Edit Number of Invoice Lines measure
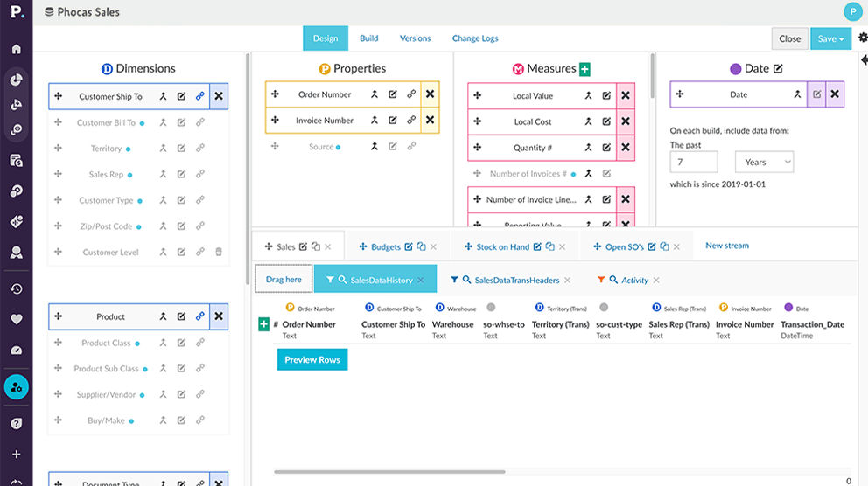This screenshot has height=486, width=868. [x=606, y=199]
